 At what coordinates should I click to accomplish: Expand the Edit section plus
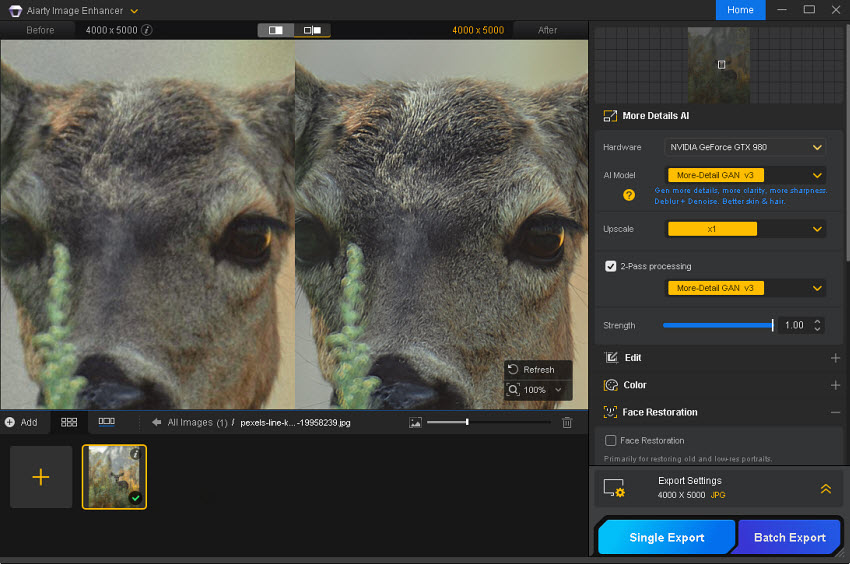[835, 358]
